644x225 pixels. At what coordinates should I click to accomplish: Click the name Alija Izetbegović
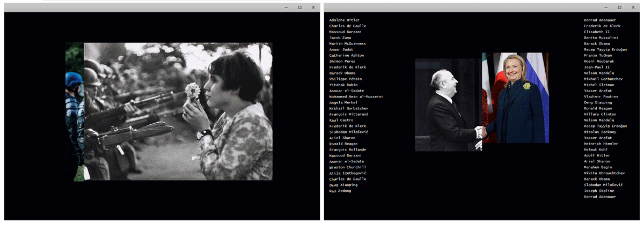(348, 173)
